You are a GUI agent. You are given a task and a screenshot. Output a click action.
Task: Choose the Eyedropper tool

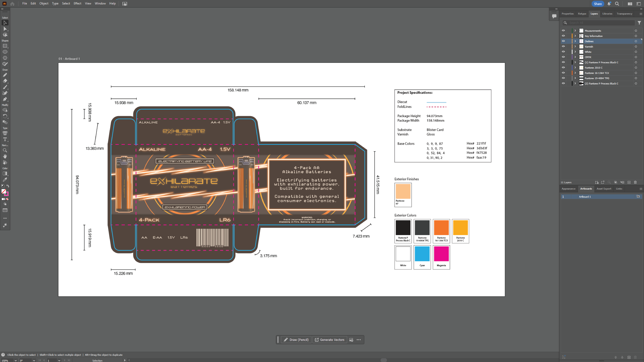(5, 179)
